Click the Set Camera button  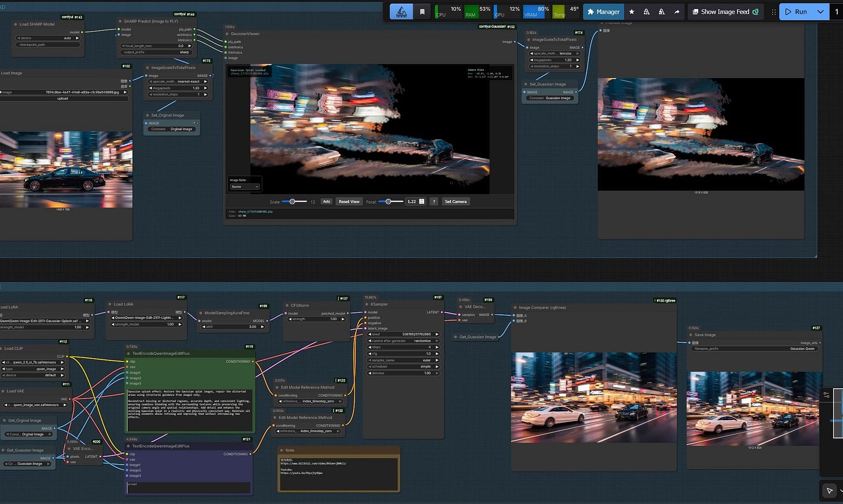click(456, 201)
